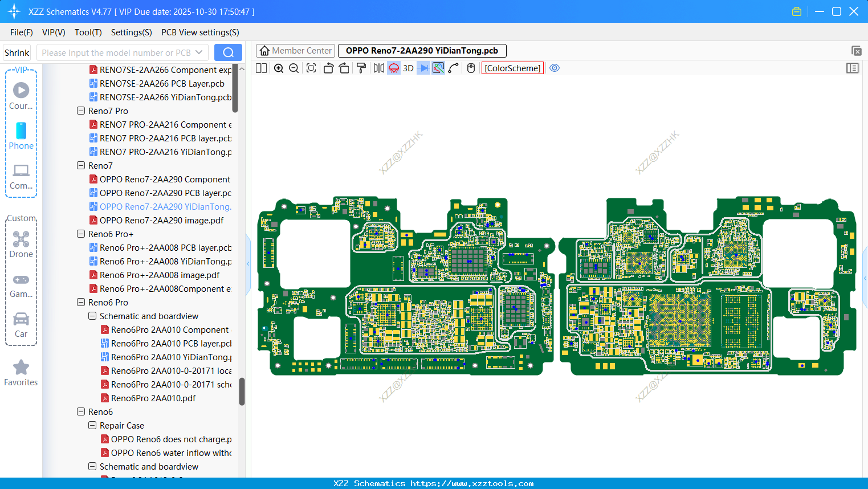The width and height of the screenshot is (868, 489).
Task: Toggle the right side panel layout icon
Action: (x=853, y=68)
